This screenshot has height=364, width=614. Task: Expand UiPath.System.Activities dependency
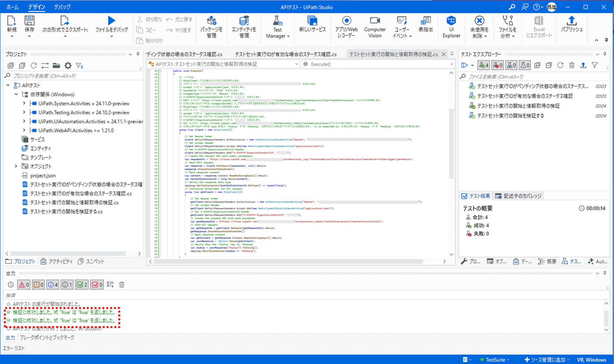24,104
